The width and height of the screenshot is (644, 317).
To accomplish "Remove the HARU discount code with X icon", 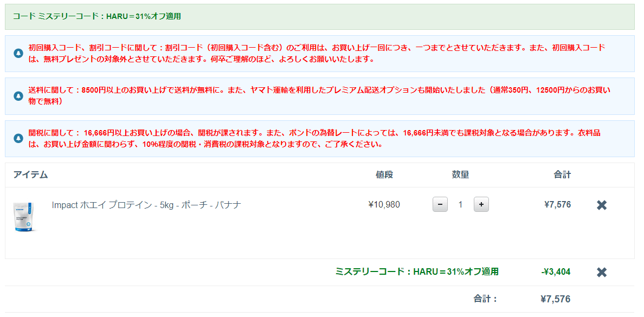I will pos(601,272).
